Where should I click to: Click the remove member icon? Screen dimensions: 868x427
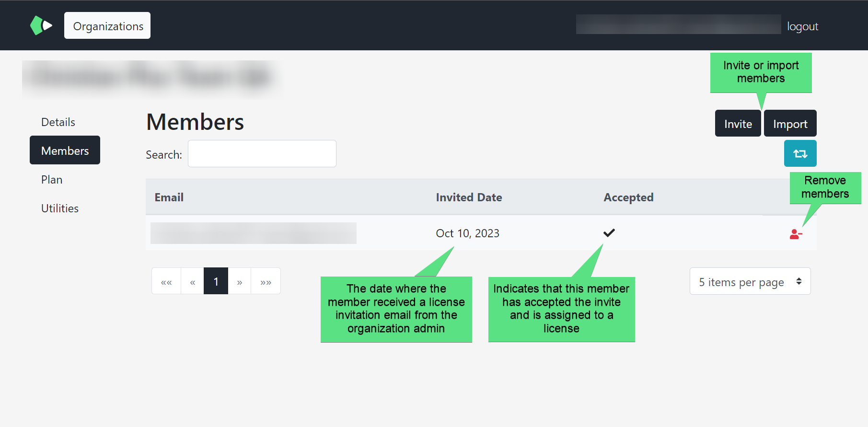pyautogui.click(x=796, y=233)
